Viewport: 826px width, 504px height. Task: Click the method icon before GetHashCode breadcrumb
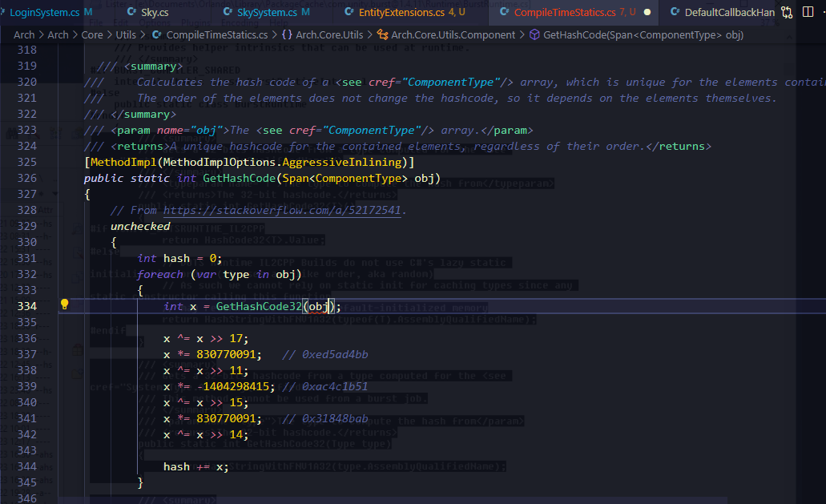[x=534, y=34]
